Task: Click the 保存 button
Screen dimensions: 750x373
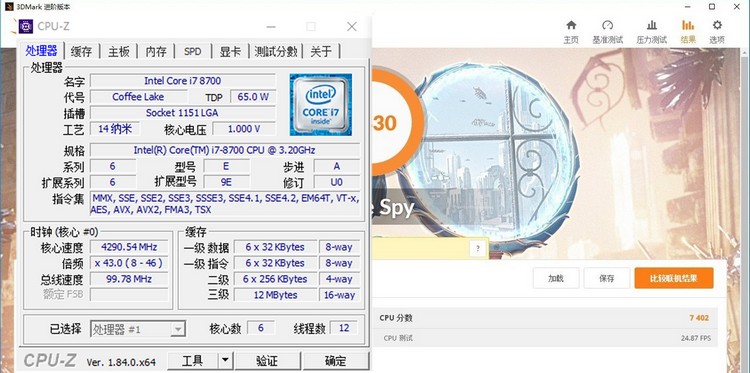Action: pyautogui.click(x=607, y=278)
